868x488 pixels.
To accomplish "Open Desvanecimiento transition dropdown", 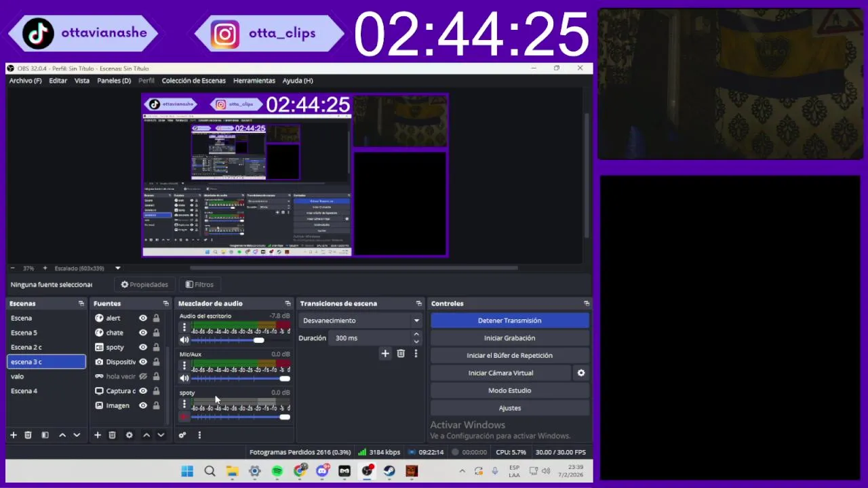I will (x=361, y=321).
